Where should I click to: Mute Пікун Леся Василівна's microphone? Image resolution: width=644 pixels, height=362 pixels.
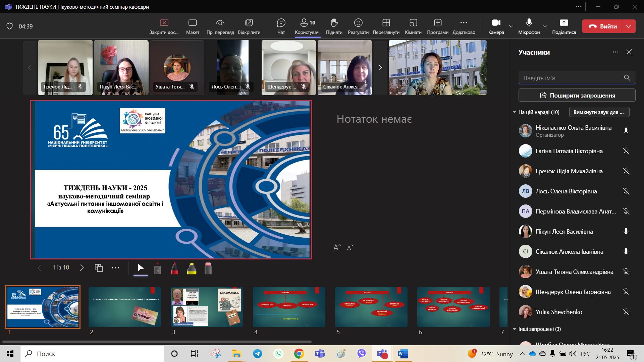pyautogui.click(x=626, y=232)
